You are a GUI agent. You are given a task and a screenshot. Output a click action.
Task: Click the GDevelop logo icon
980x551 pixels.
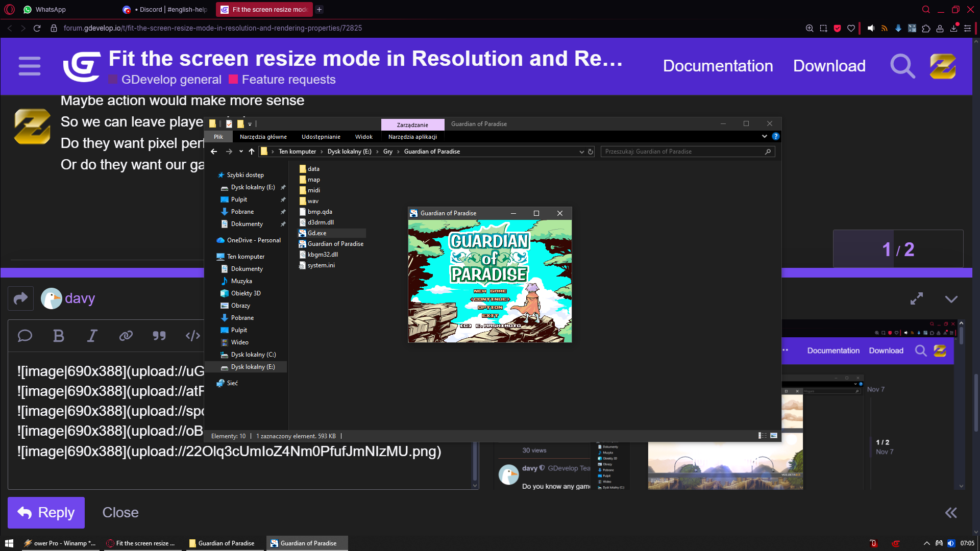82,66
